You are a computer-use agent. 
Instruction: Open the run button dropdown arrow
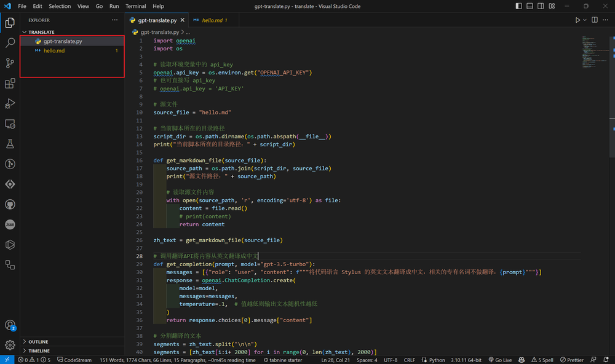click(585, 20)
